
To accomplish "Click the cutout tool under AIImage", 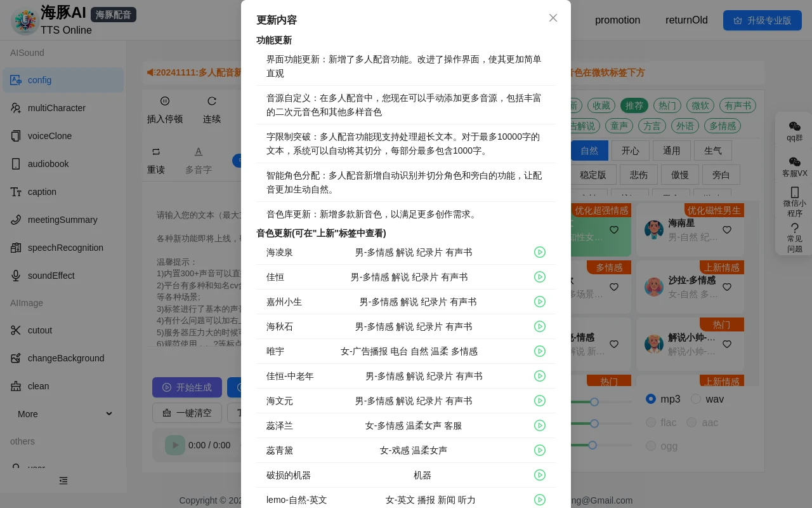I will (x=40, y=330).
